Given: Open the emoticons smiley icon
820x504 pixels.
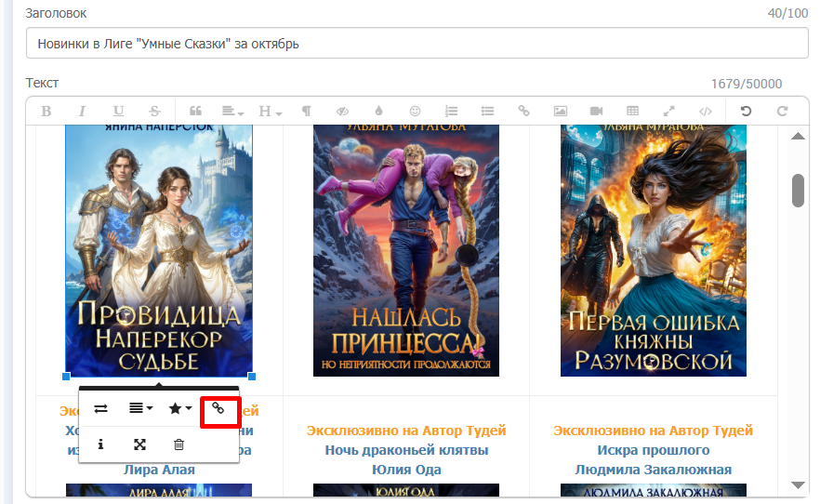Looking at the screenshot, I should click(x=415, y=111).
